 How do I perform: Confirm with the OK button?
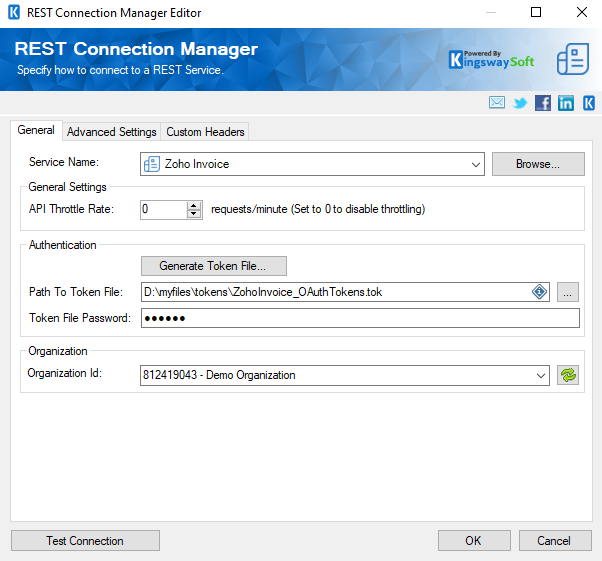click(x=474, y=540)
